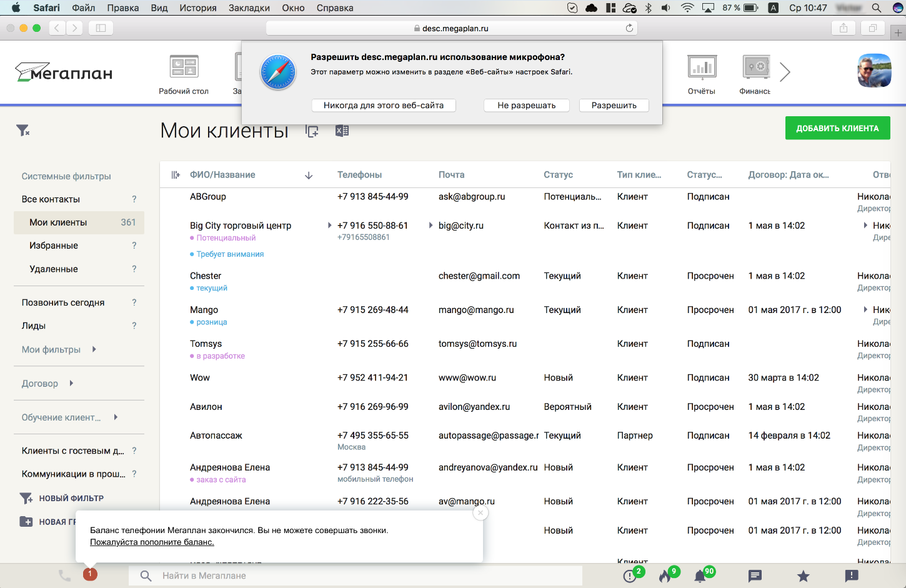Click the add-list icon next to Мои клиенты
This screenshot has height=588, width=906.
[x=312, y=131]
